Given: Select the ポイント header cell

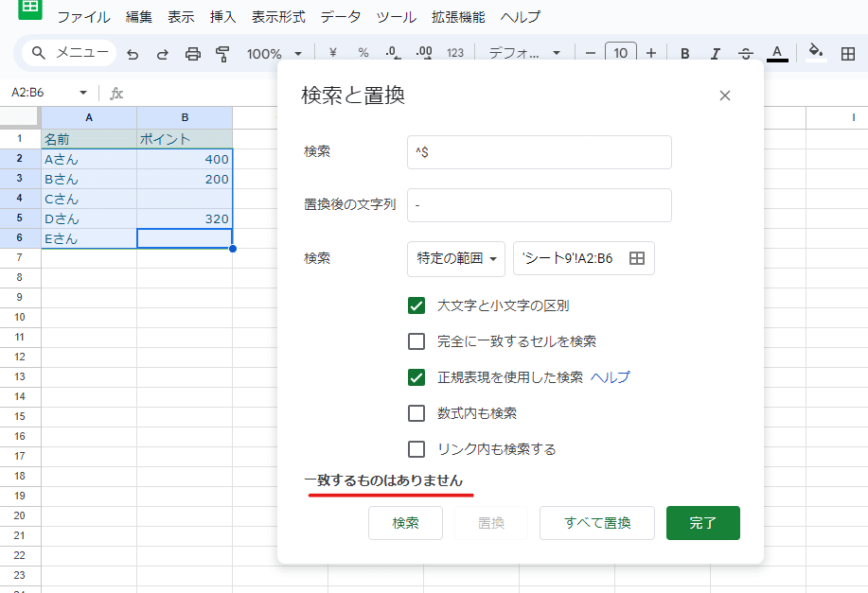Looking at the screenshot, I should coord(185,139).
